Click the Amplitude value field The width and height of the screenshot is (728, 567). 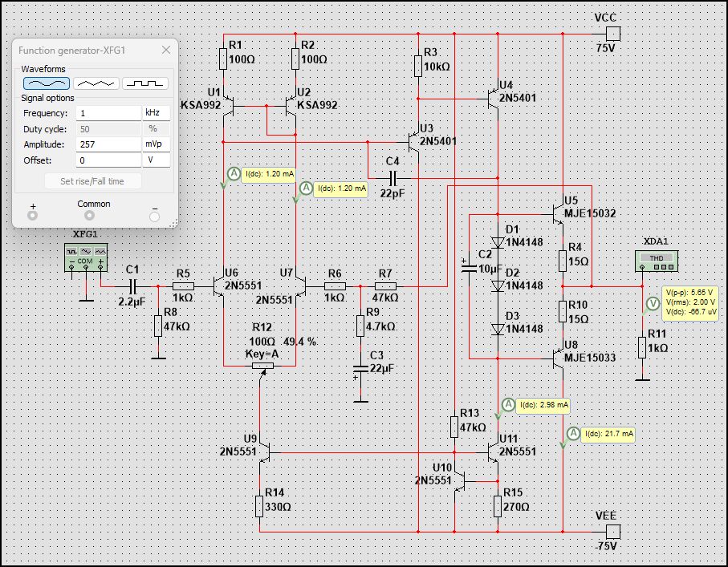pos(108,144)
